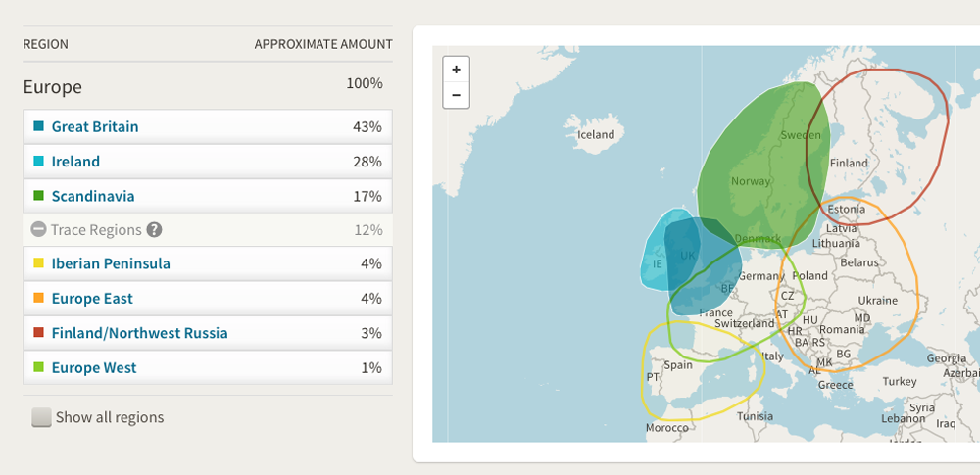This screenshot has width=980, height=475.
Task: Select the Ireland region row
Action: tap(75, 162)
